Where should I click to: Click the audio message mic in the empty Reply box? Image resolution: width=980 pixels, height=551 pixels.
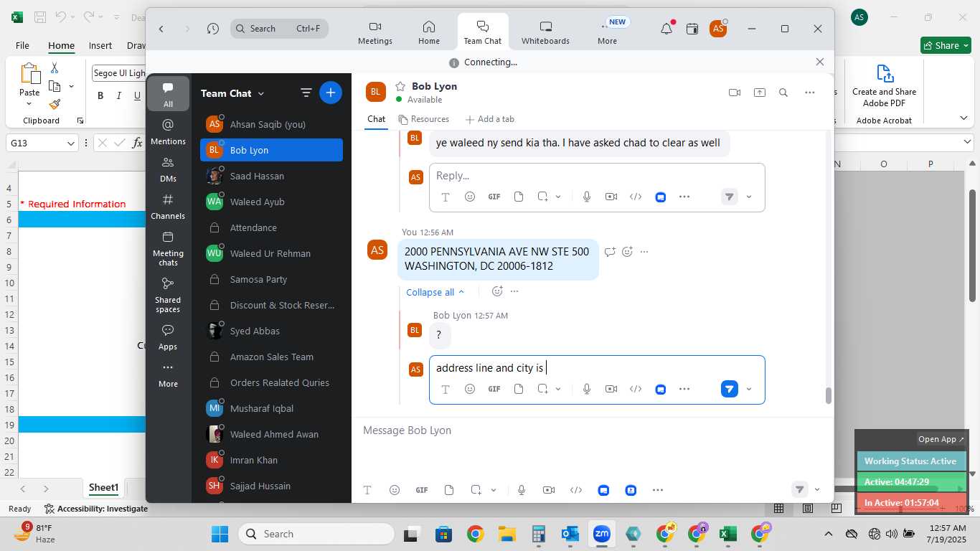coord(587,197)
